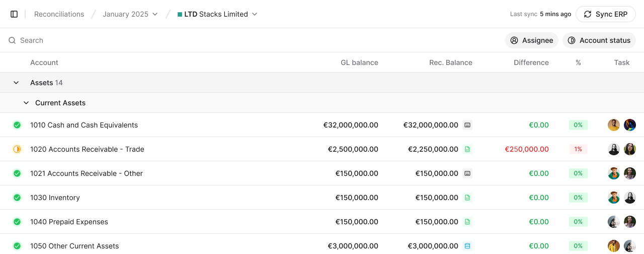Click the database icon on 1050 Other Current Assets

[467, 246]
